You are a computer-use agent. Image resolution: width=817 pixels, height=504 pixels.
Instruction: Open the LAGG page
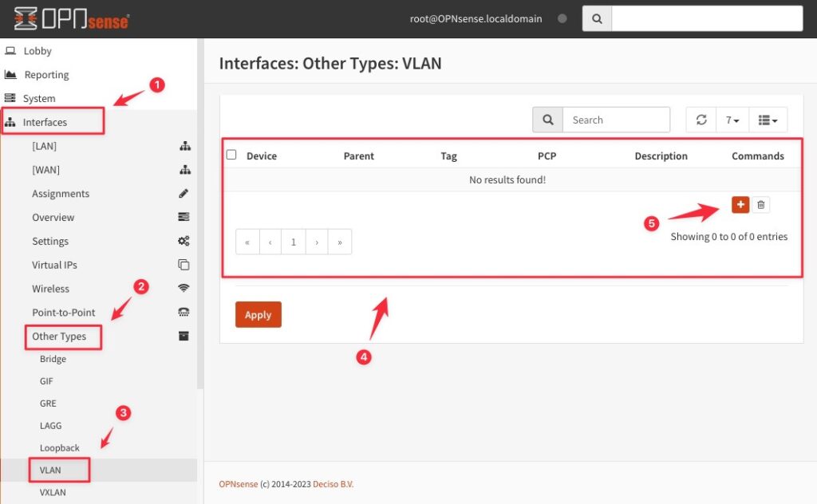tap(50, 426)
